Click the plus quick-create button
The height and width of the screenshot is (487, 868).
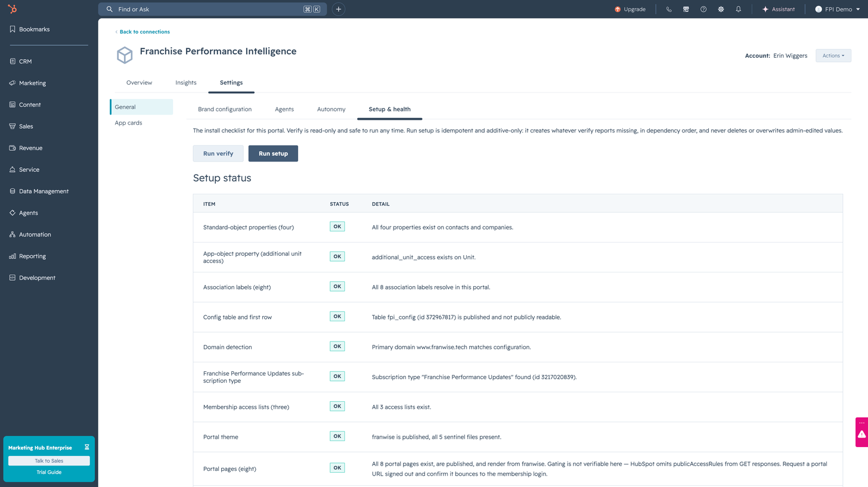(338, 9)
